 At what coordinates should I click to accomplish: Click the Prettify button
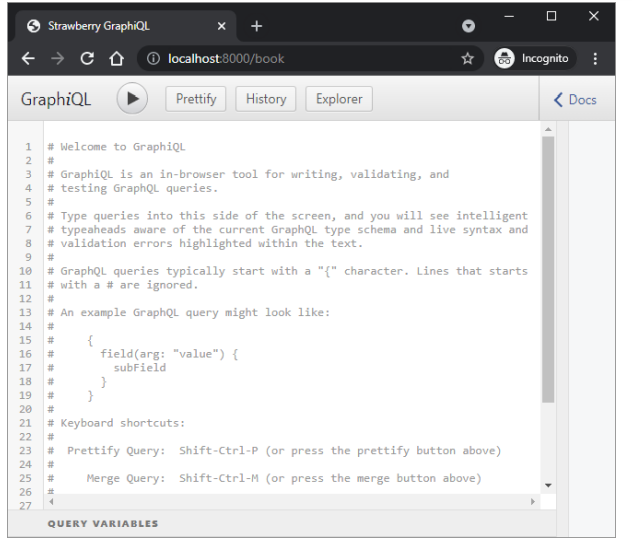click(196, 99)
